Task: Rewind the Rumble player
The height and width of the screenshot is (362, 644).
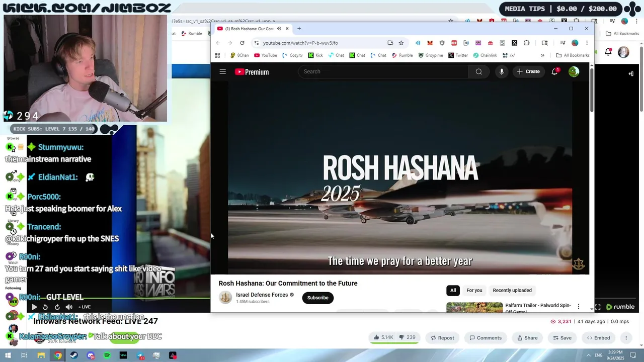Action: [x=45, y=307]
